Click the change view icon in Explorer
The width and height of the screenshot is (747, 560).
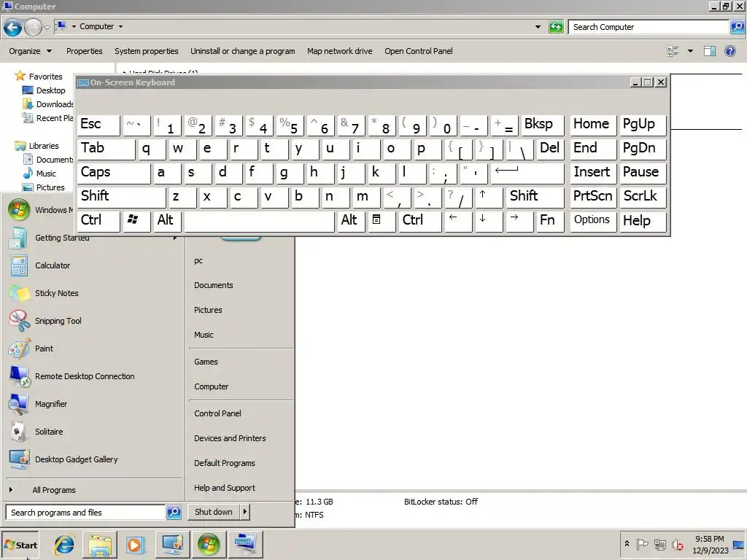pos(673,51)
